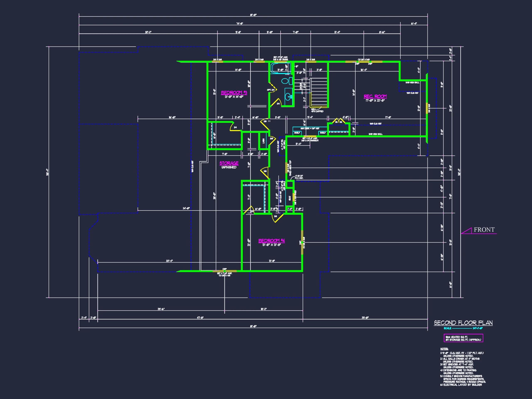Click the magenta box around square footage
The width and height of the screenshot is (532, 399).
[463, 338]
